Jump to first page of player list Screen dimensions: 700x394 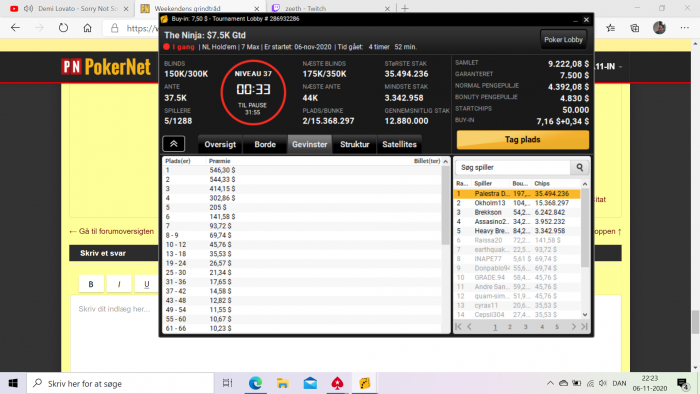458,327
